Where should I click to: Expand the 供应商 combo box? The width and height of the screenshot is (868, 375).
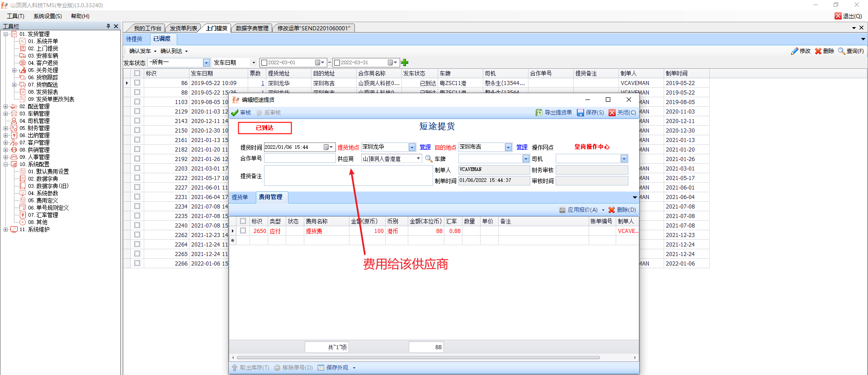click(418, 158)
